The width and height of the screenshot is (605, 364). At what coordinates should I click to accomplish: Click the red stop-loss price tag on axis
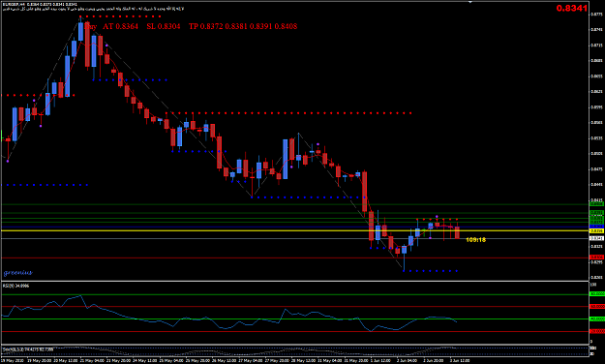[x=596, y=258]
